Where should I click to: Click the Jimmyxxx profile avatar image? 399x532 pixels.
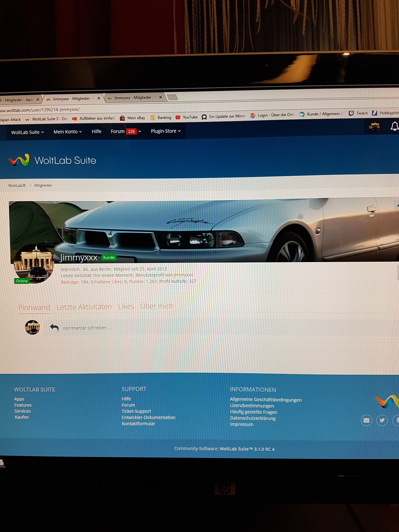[x=34, y=264]
